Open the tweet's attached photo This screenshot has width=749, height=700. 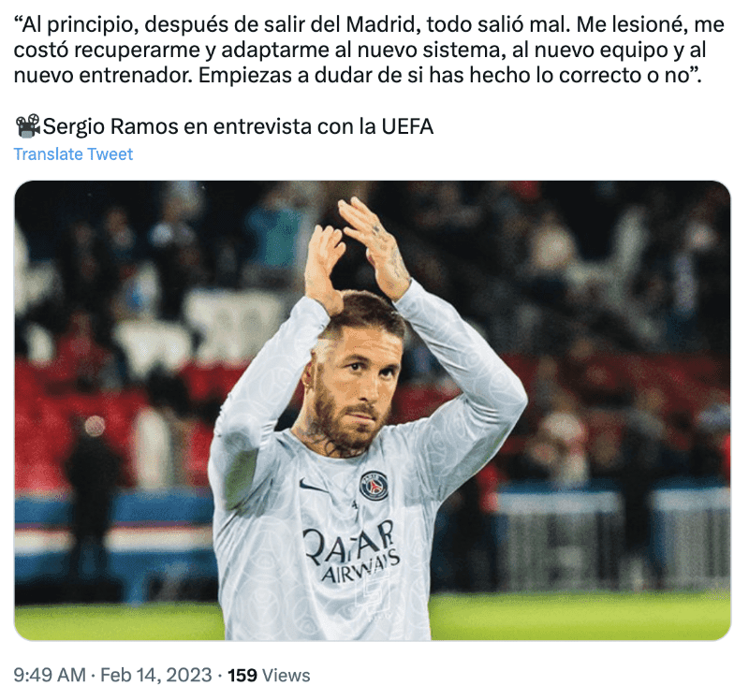tap(373, 410)
